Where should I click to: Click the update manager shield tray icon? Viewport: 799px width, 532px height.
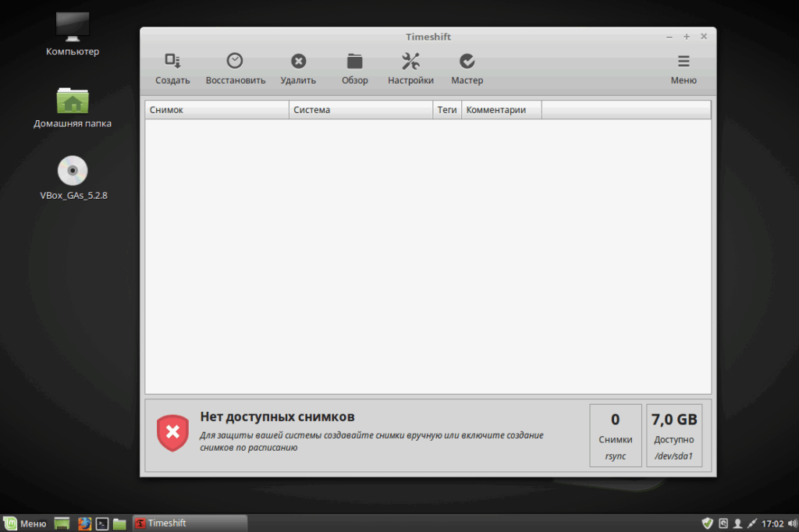707,523
